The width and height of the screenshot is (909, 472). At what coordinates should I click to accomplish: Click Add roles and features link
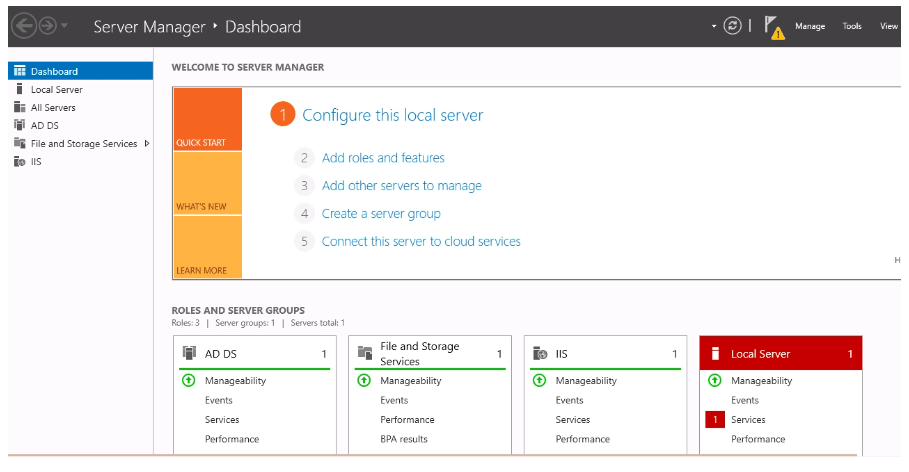point(383,158)
